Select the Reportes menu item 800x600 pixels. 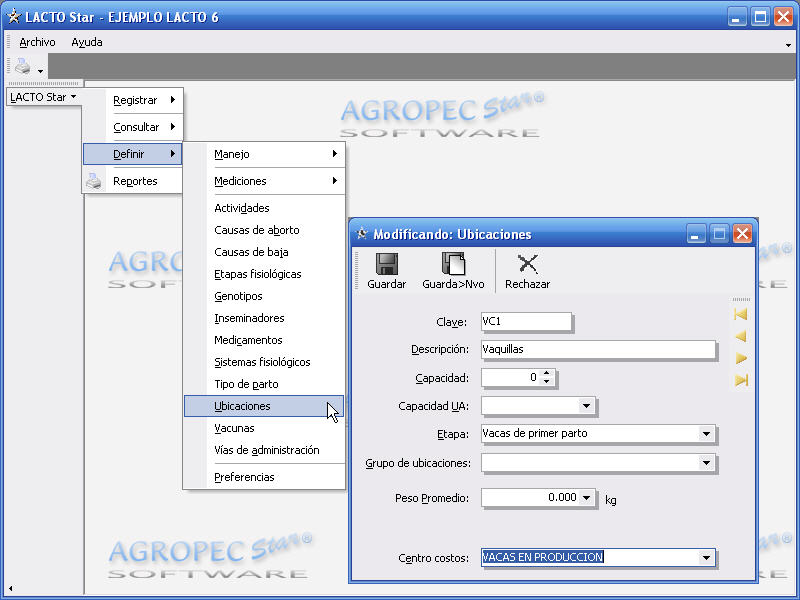click(133, 181)
